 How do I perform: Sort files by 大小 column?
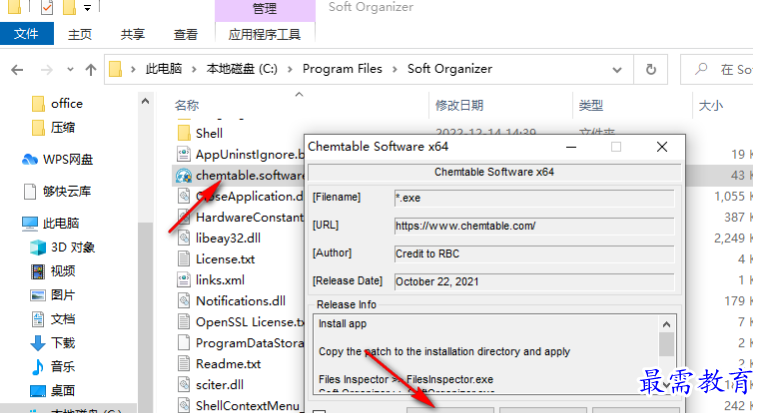coord(711,105)
